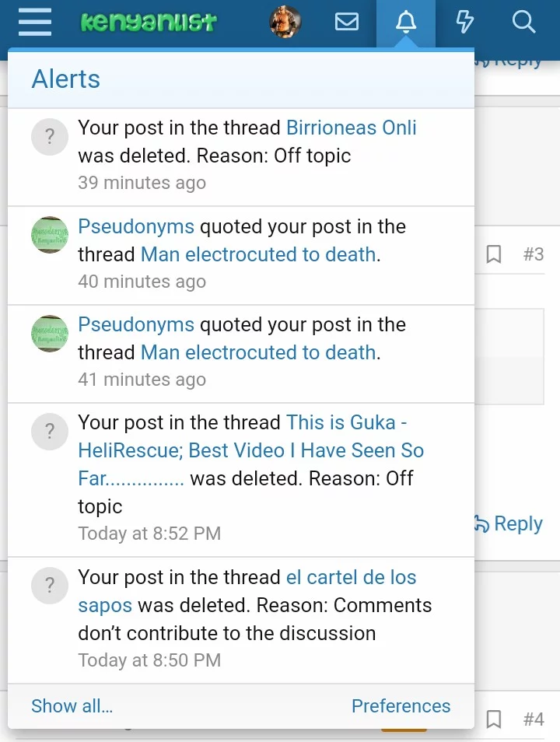Open post #3 permalink
The image size is (560, 742).
tap(534, 254)
